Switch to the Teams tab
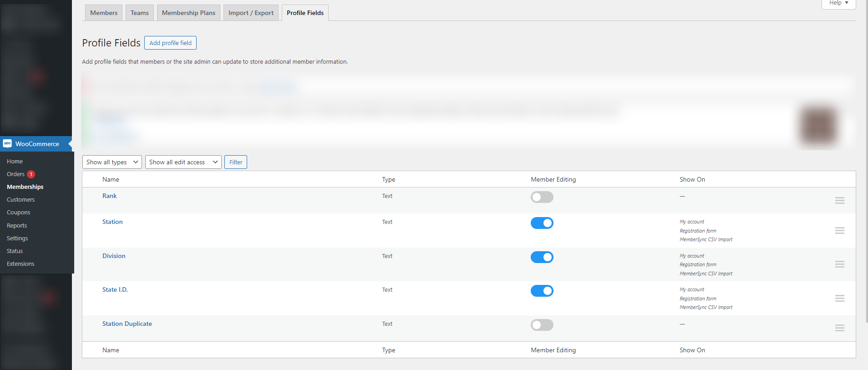Viewport: 868px width, 370px height. coord(140,13)
